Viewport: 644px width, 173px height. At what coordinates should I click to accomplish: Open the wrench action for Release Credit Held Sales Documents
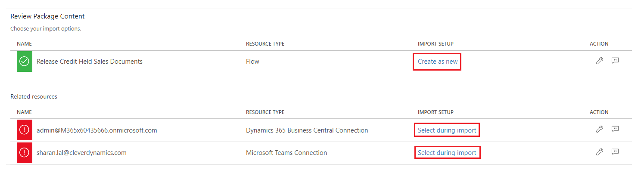(599, 61)
